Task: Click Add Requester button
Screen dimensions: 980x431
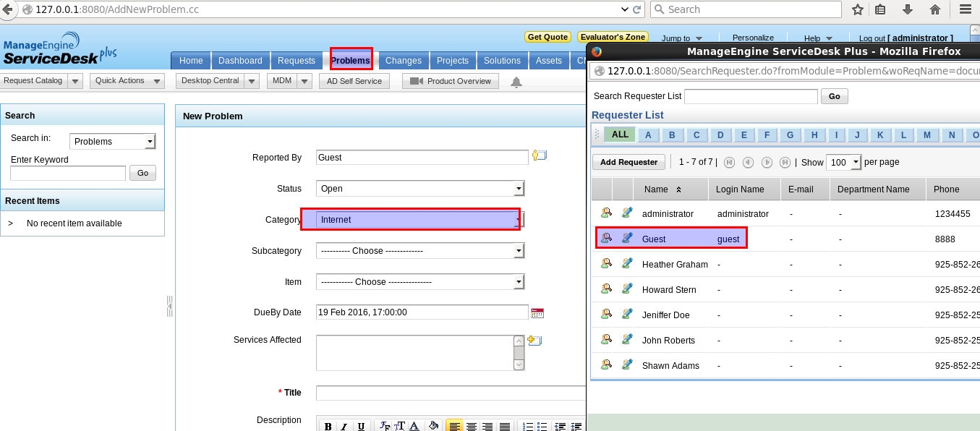Action: [629, 162]
